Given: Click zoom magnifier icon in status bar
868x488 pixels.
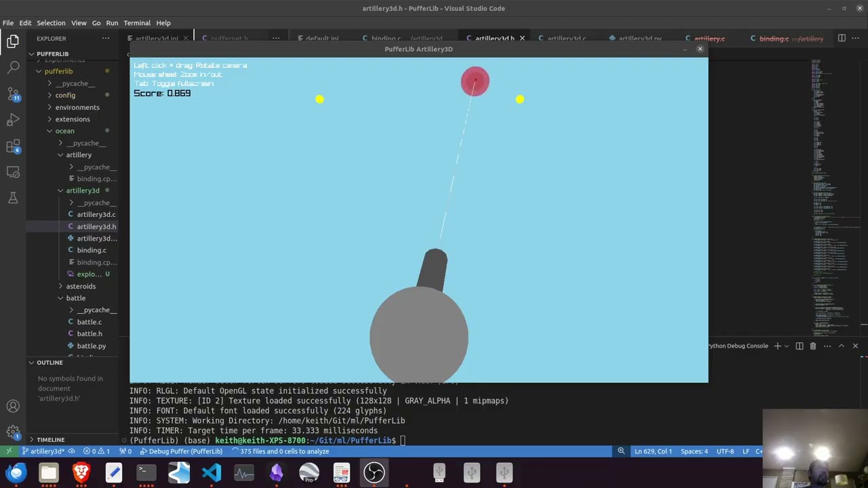Looking at the screenshot, I should (620, 451).
